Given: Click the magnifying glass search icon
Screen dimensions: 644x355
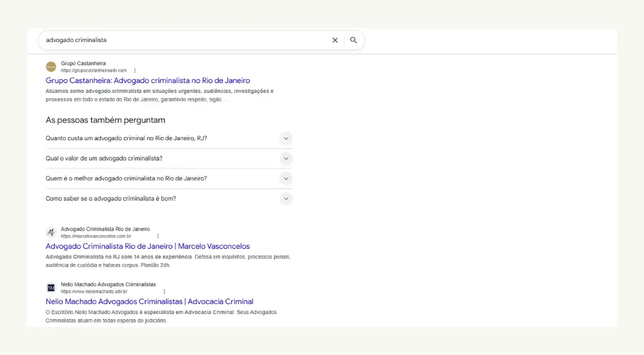Looking at the screenshot, I should click(x=353, y=40).
